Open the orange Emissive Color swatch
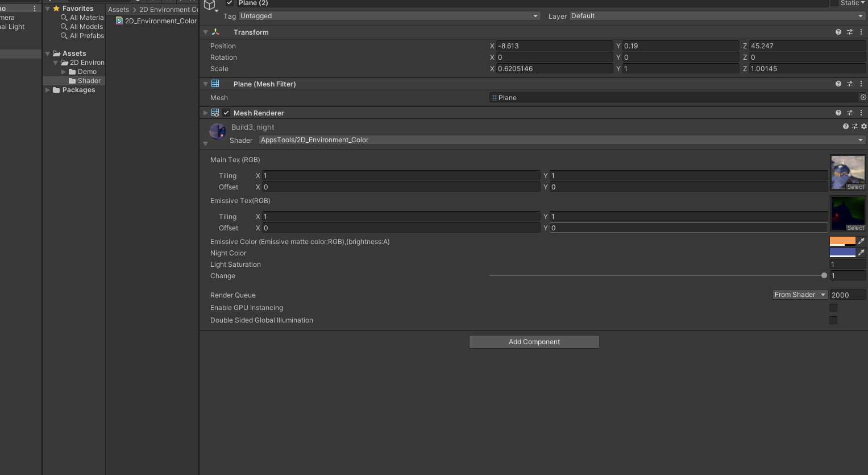Screen dimensions: 868x475 pos(842,241)
